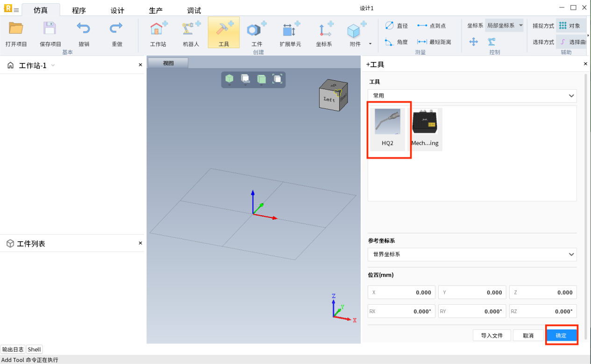Switch to the 调试 (Debug) tab

(x=194, y=10)
